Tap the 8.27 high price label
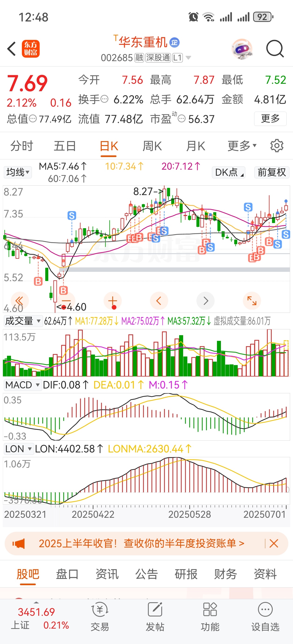The width and height of the screenshot is (293, 644). pos(148,192)
